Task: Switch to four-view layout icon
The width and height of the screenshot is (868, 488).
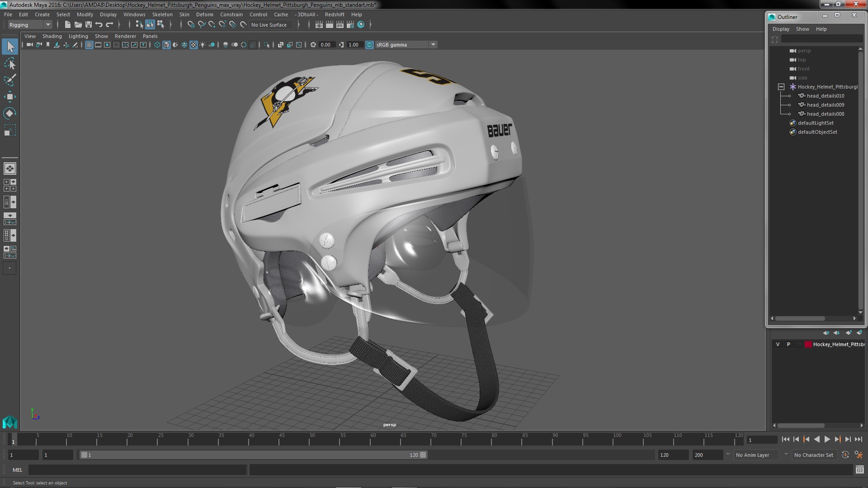Action: [10, 185]
